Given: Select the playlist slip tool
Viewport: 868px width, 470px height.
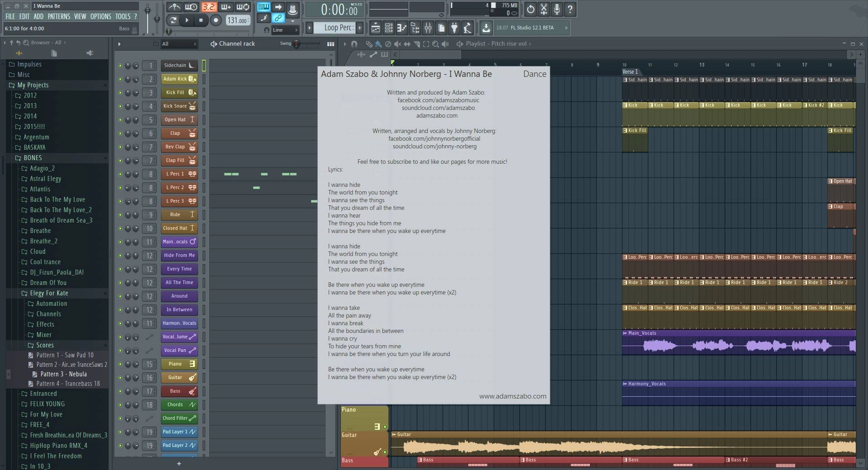Looking at the screenshot, I should click(407, 44).
